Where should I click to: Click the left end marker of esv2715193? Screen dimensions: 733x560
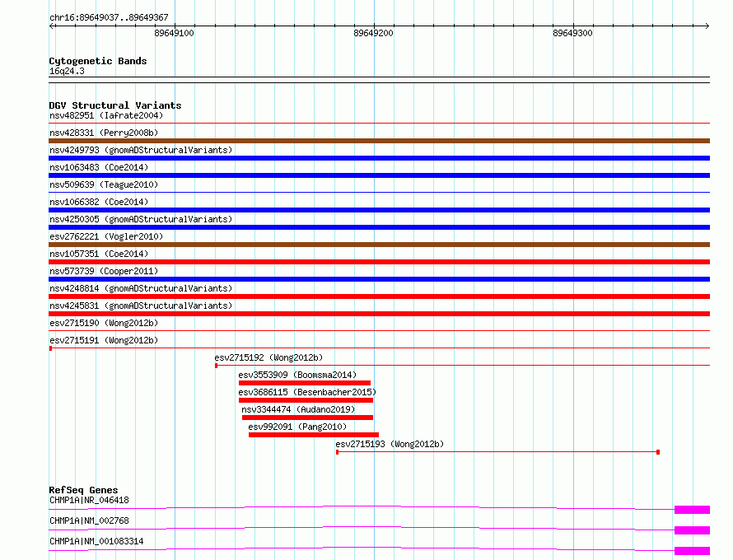click(x=337, y=452)
